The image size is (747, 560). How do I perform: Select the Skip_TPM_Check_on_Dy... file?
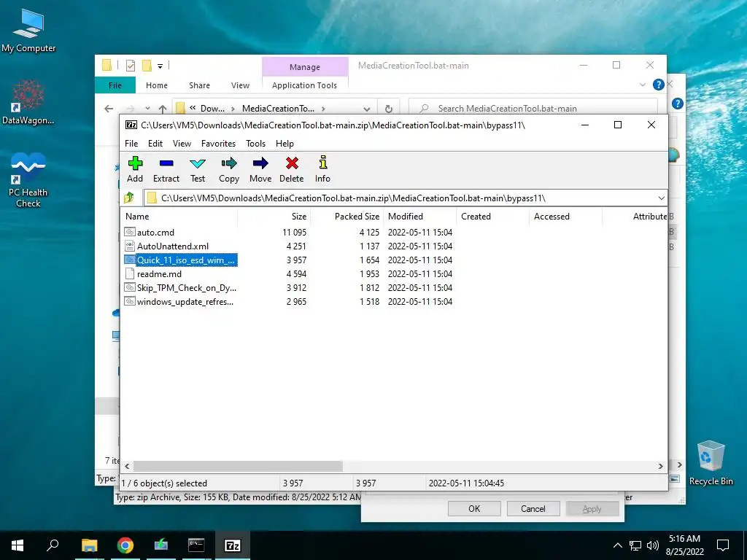(181, 287)
